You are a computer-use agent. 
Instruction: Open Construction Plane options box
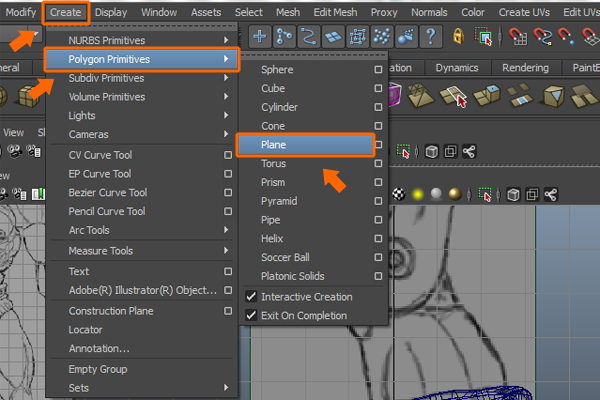[228, 311]
